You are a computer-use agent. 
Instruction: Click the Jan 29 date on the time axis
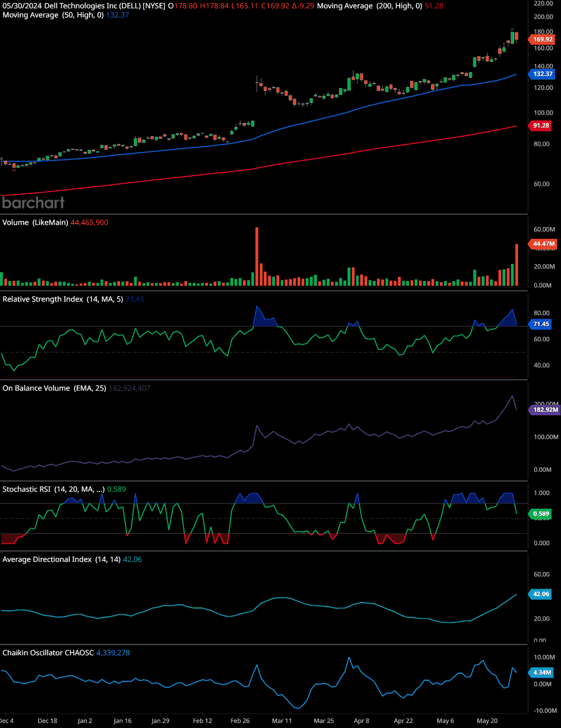[160, 721]
